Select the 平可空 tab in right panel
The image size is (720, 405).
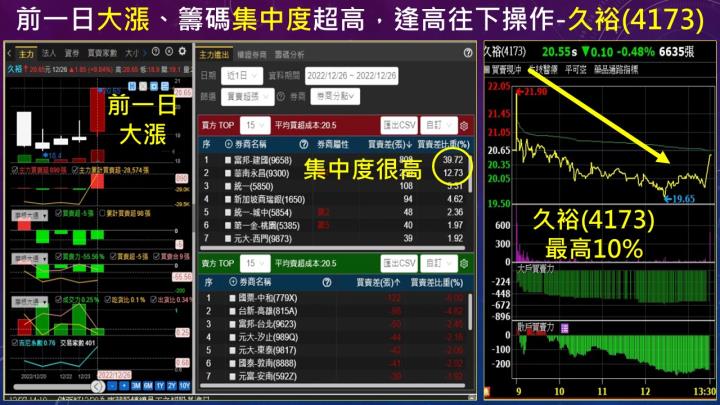(575, 70)
